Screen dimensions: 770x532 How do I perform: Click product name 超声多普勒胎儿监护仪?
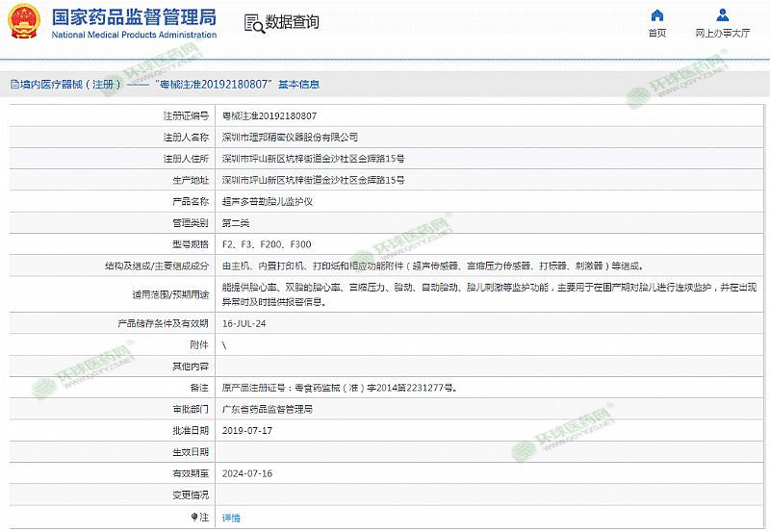point(267,201)
